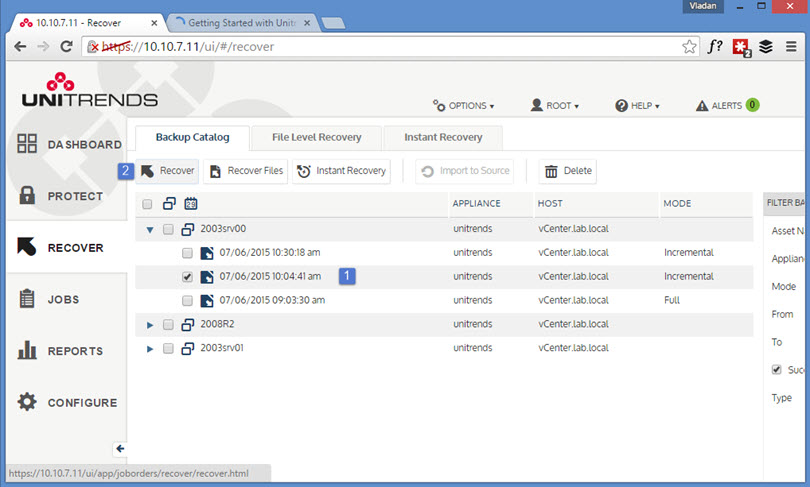The height and width of the screenshot is (487, 810).
Task: Click calendar date column header icon
Action: 191,203
